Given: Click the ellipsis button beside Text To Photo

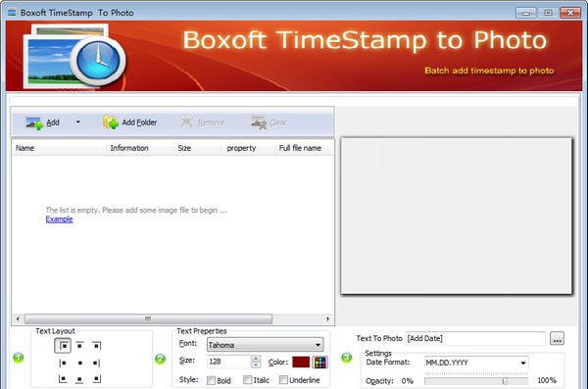Looking at the screenshot, I should pos(557,339).
